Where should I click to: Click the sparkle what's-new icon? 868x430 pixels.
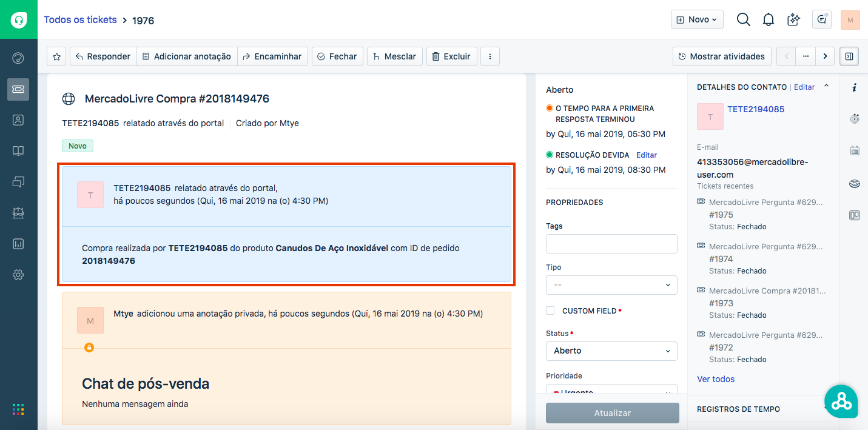click(x=793, y=19)
